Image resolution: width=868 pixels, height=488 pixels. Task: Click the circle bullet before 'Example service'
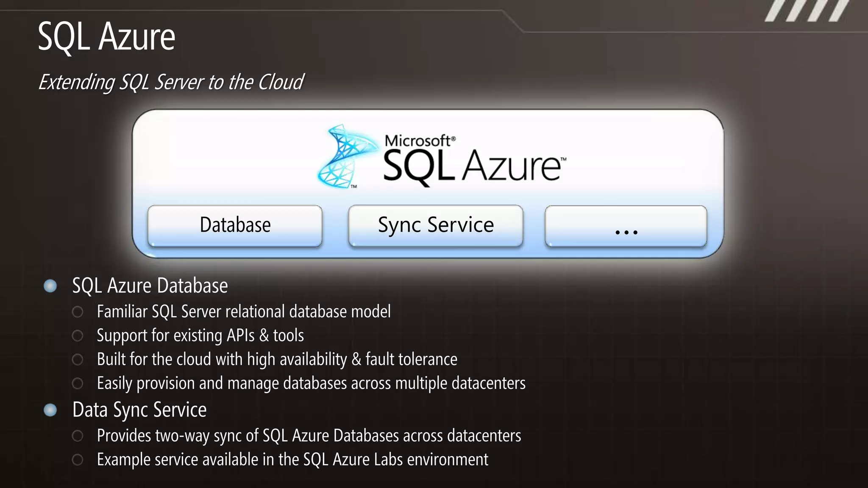click(78, 460)
